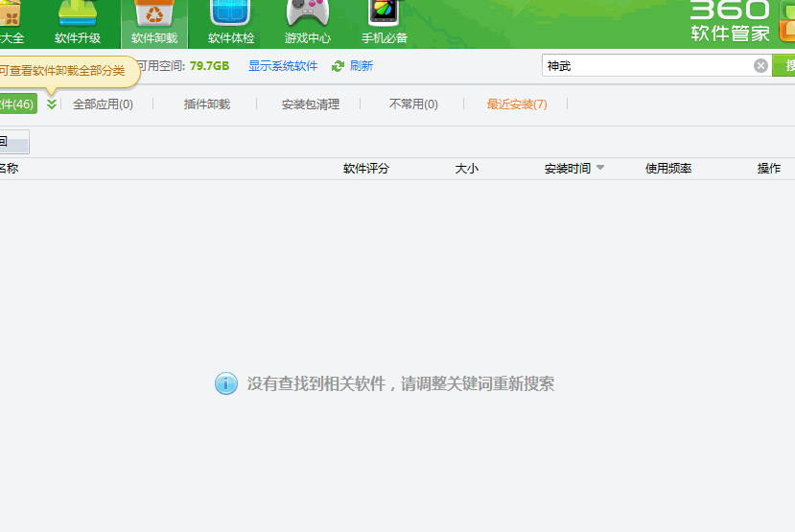Expand uninstall categories with double chevron

pos(51,104)
